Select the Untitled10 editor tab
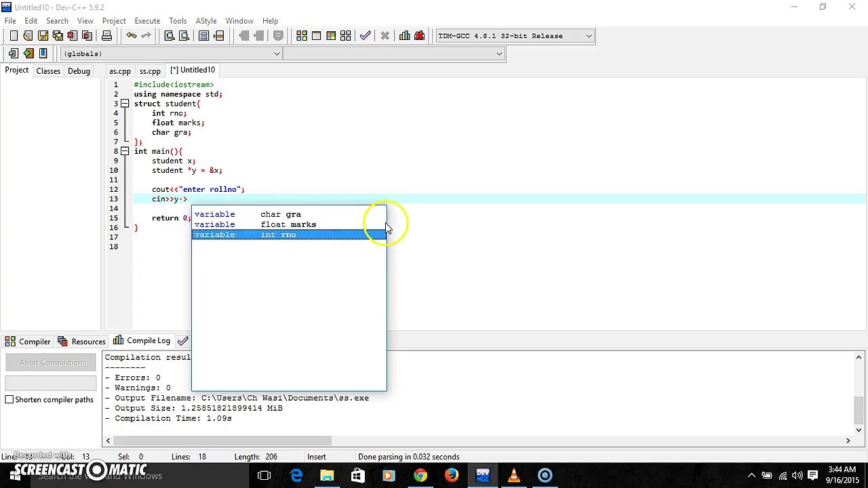 tap(193, 70)
